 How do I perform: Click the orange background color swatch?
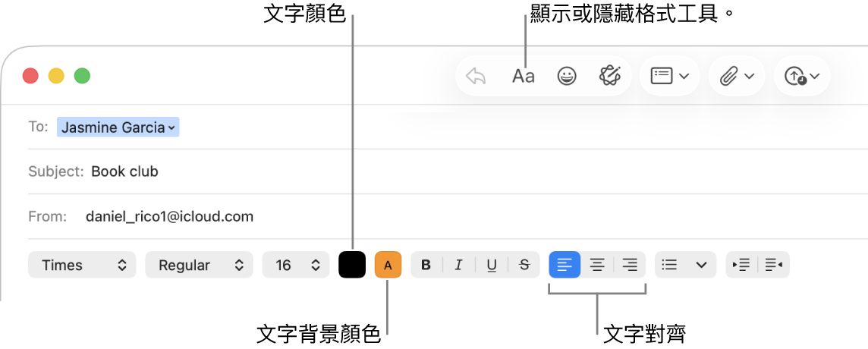[x=388, y=265]
